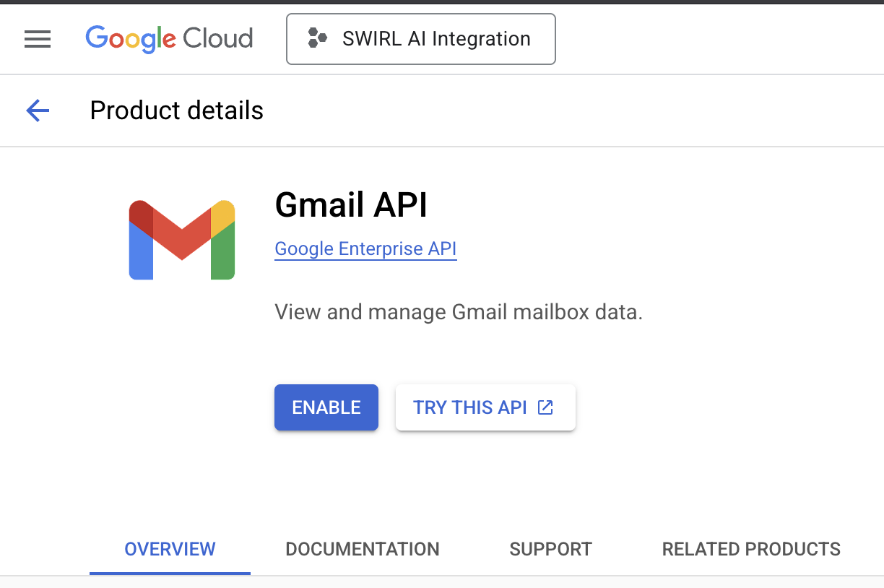
Task: Click the Gmail API heading
Action: pos(351,205)
